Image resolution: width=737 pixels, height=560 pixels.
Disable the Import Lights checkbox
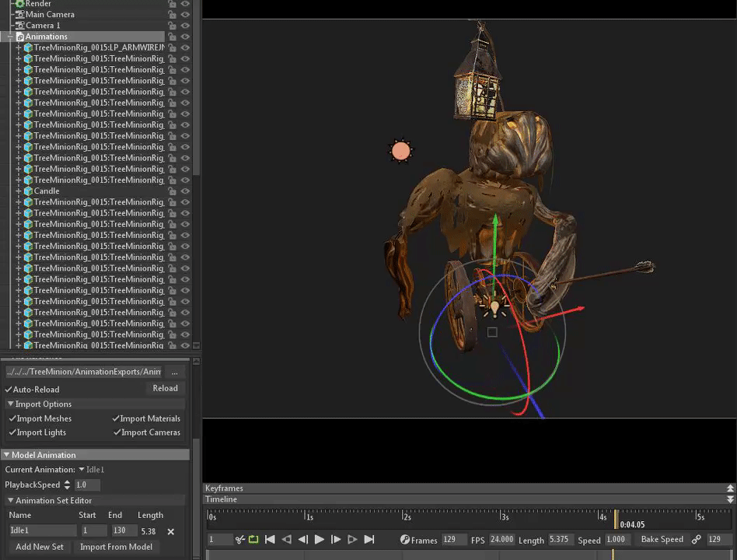[x=12, y=433]
